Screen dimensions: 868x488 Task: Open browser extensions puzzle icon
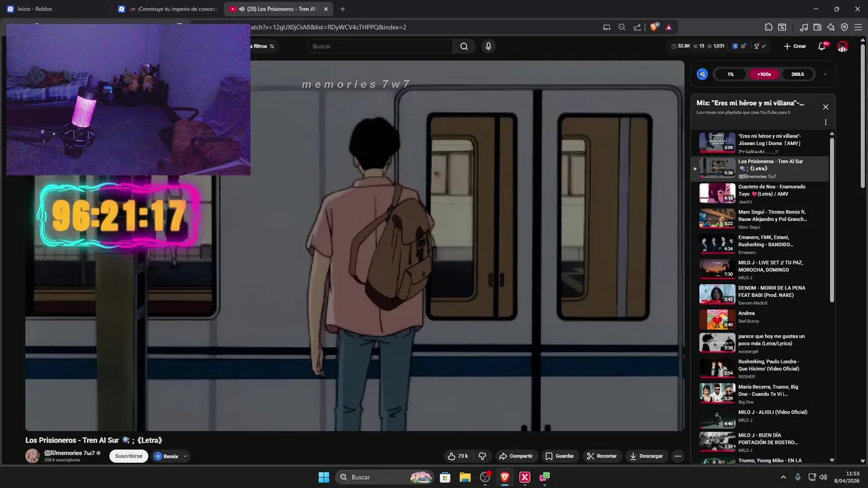coord(768,27)
